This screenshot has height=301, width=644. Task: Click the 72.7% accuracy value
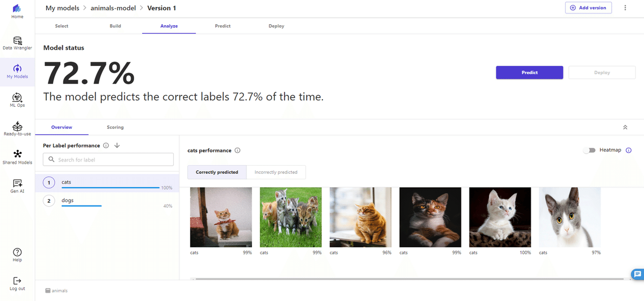coord(89,73)
